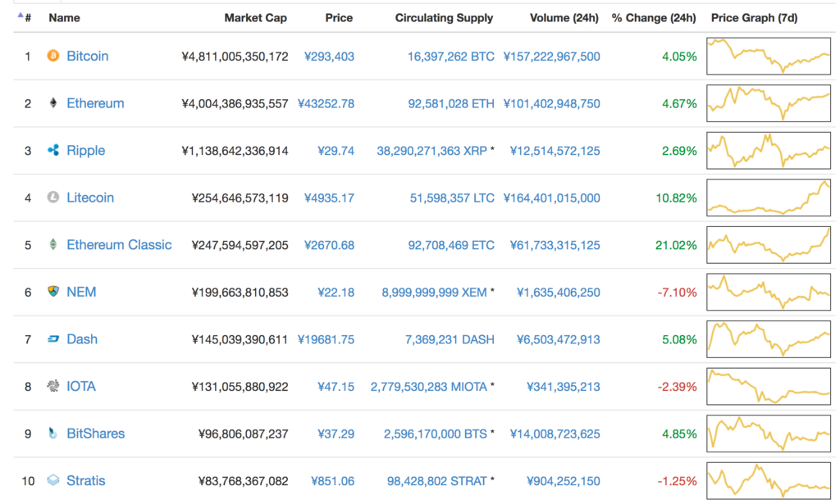
Task: Sort by the Market Cap column header
Action: (256, 18)
